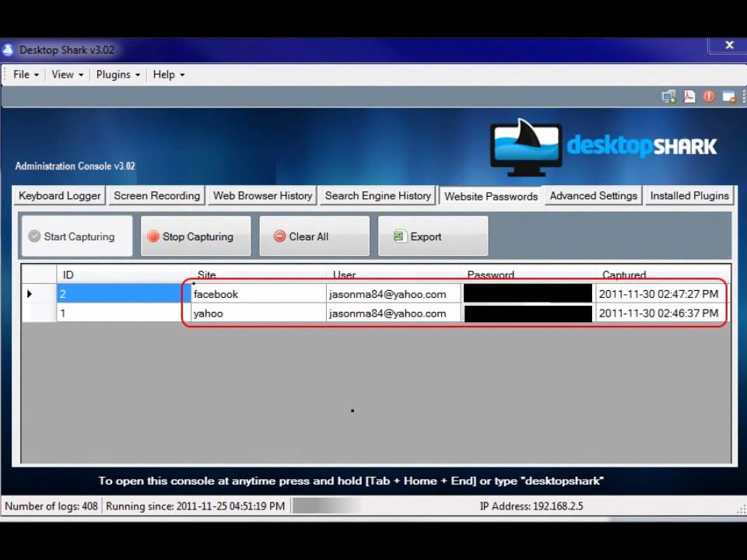Click the yahoo site cell
The height and width of the screenshot is (560, 747).
click(x=258, y=313)
